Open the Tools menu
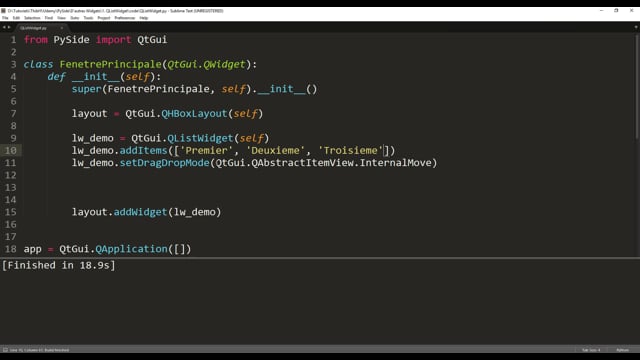The image size is (640, 360). point(88,18)
